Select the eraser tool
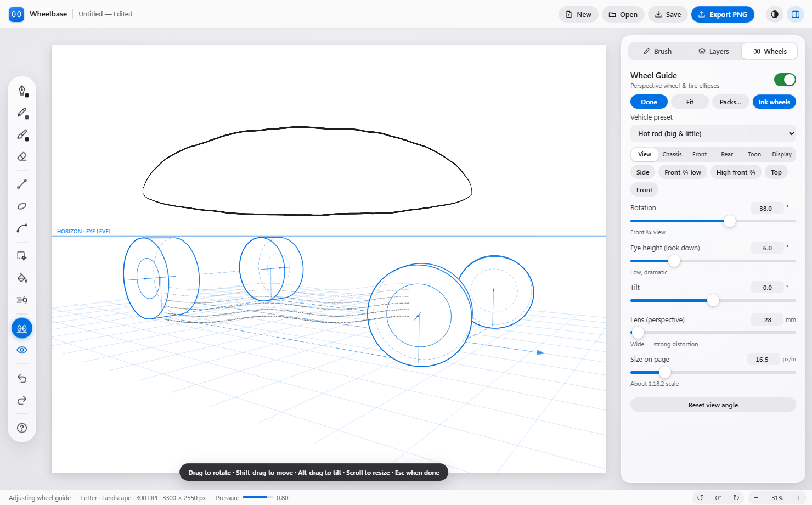The image size is (812, 505). click(x=22, y=156)
